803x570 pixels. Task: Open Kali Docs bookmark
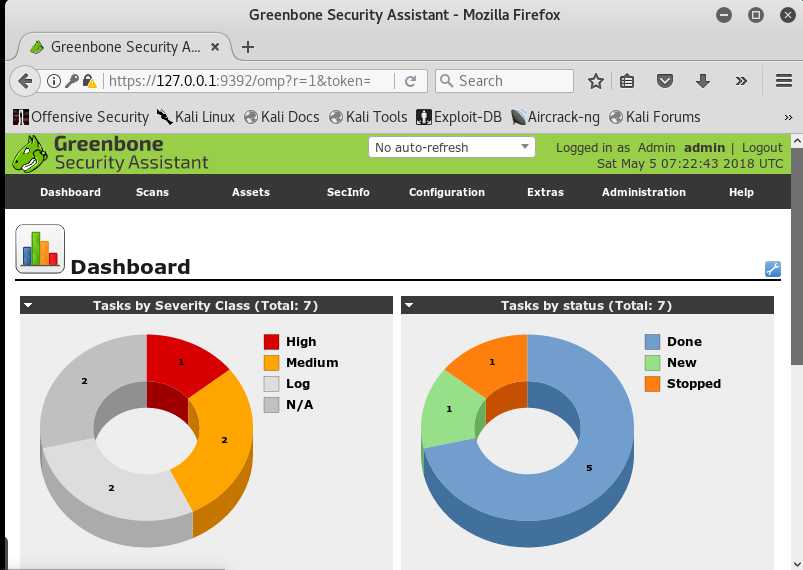282,117
